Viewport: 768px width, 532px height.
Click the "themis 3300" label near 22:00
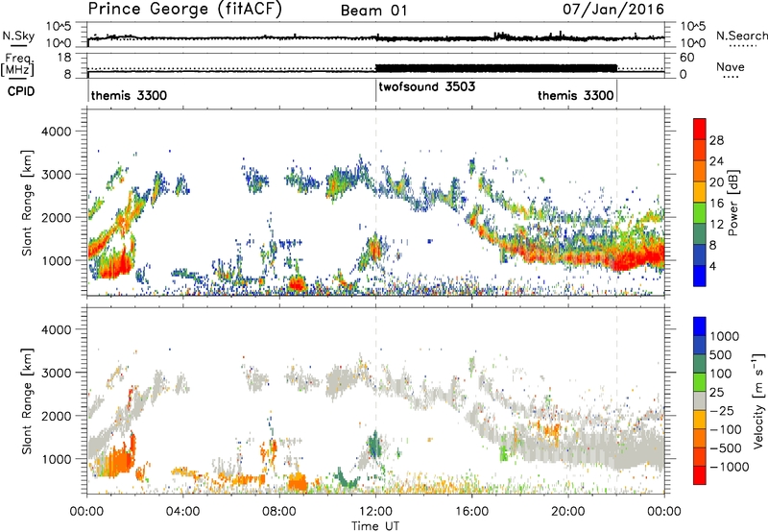coord(575,95)
